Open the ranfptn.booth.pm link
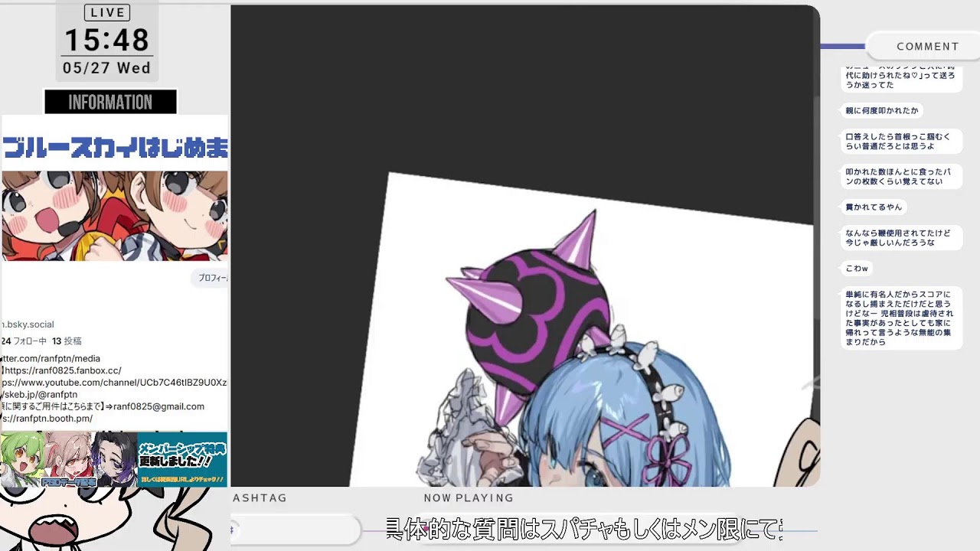The image size is (980, 551). click(x=47, y=419)
